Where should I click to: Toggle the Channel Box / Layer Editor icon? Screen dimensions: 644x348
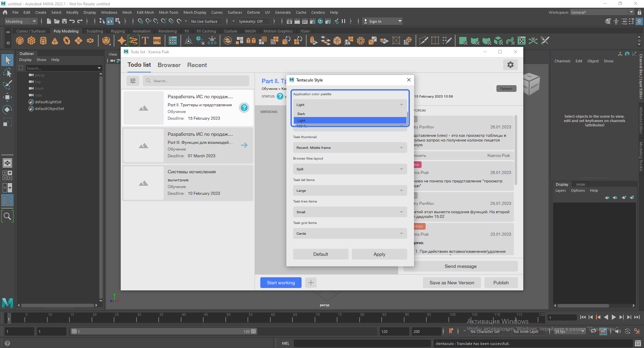point(639,21)
